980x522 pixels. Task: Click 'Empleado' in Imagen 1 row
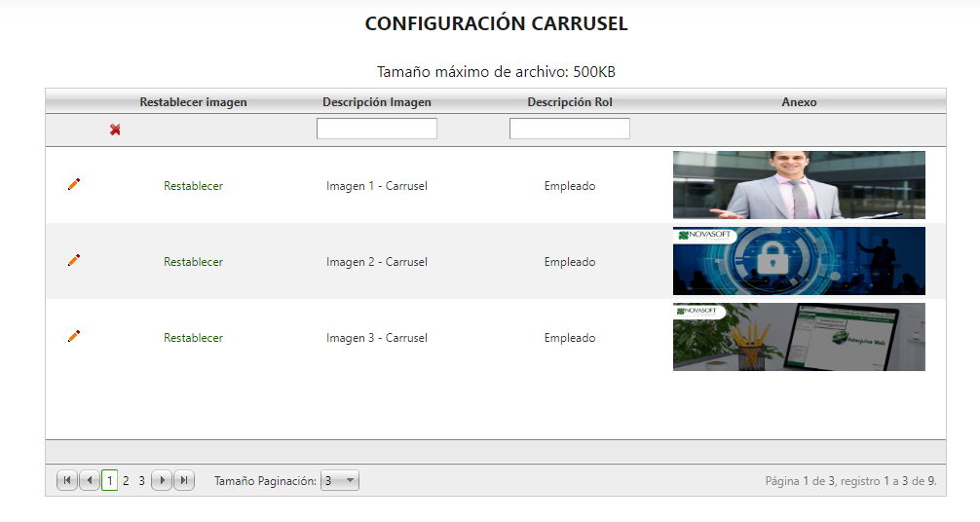[x=569, y=186]
